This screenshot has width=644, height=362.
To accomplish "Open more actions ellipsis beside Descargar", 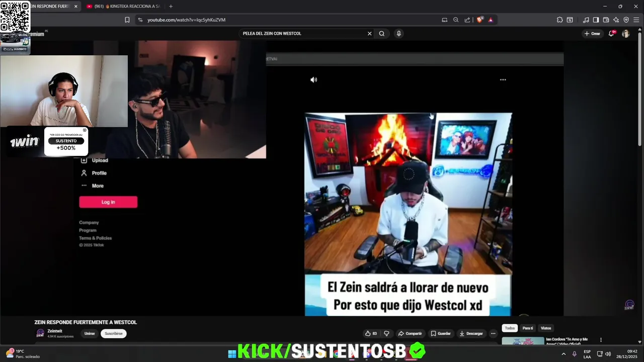I will [493, 333].
